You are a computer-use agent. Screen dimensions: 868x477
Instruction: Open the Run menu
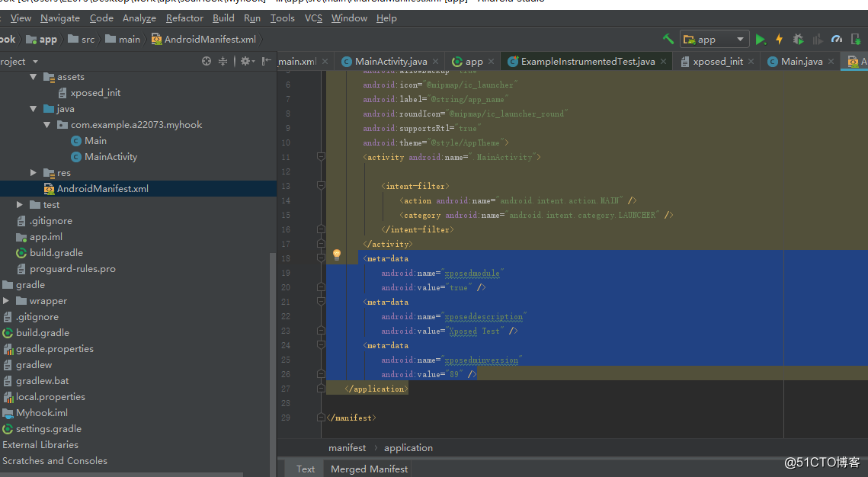[x=252, y=18]
